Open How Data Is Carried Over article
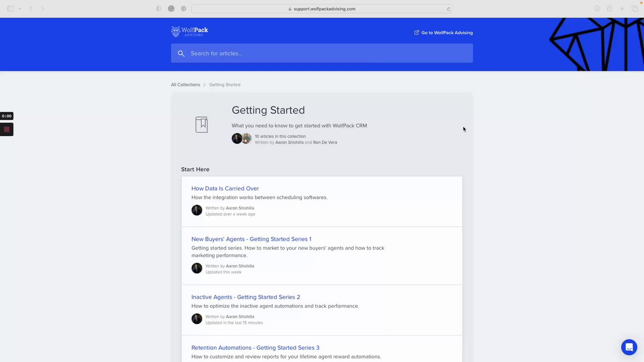This screenshot has width=644, height=362. click(225, 189)
